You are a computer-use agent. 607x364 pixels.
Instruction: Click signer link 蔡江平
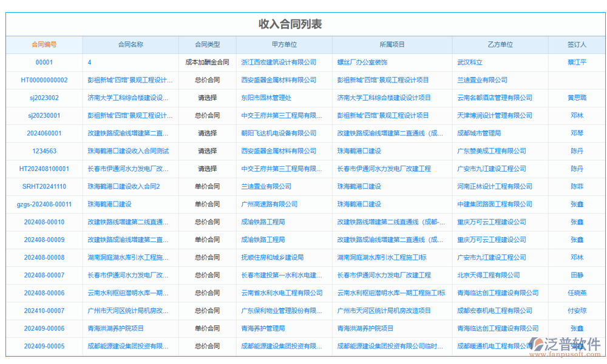575,62
